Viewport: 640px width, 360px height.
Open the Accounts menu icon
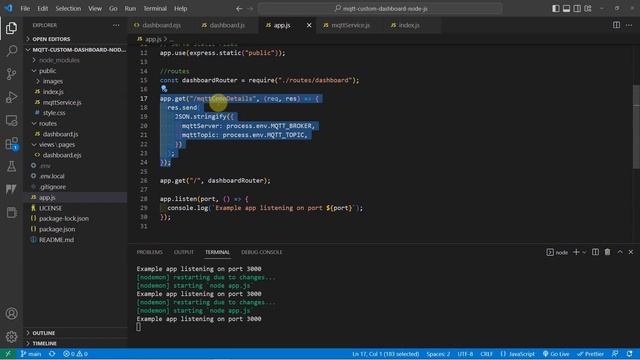coord(11,313)
